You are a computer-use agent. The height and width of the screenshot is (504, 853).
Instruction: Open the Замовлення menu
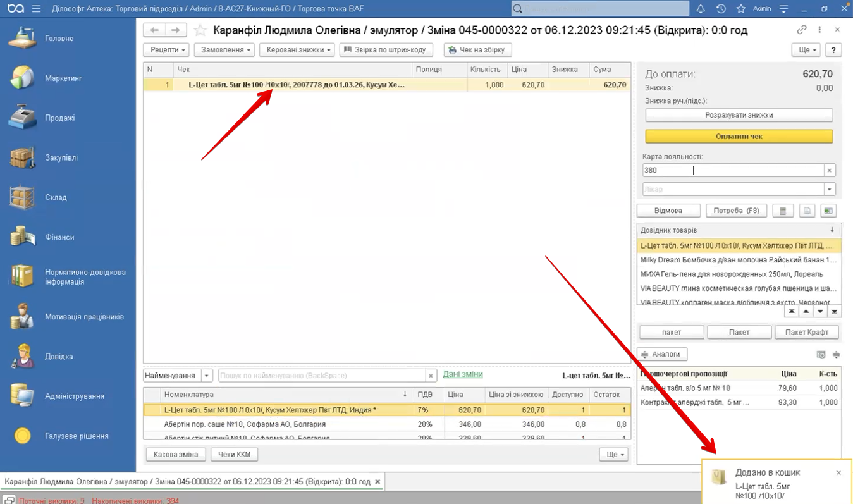pos(224,50)
